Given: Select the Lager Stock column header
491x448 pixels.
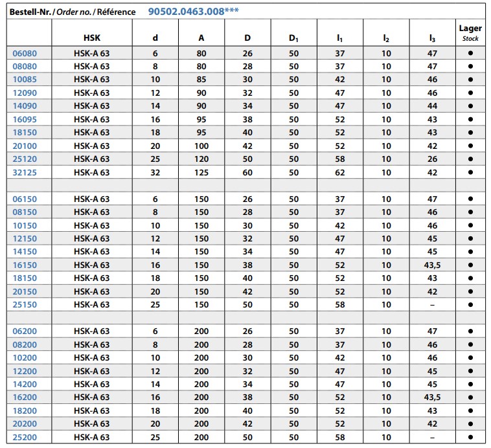Looking at the screenshot, I should pos(470,32).
